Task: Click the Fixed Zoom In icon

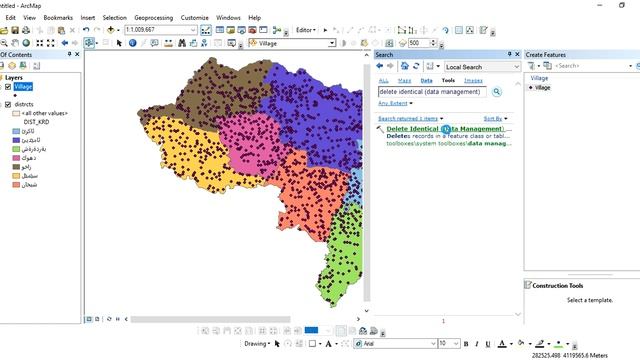Action: (x=40, y=43)
